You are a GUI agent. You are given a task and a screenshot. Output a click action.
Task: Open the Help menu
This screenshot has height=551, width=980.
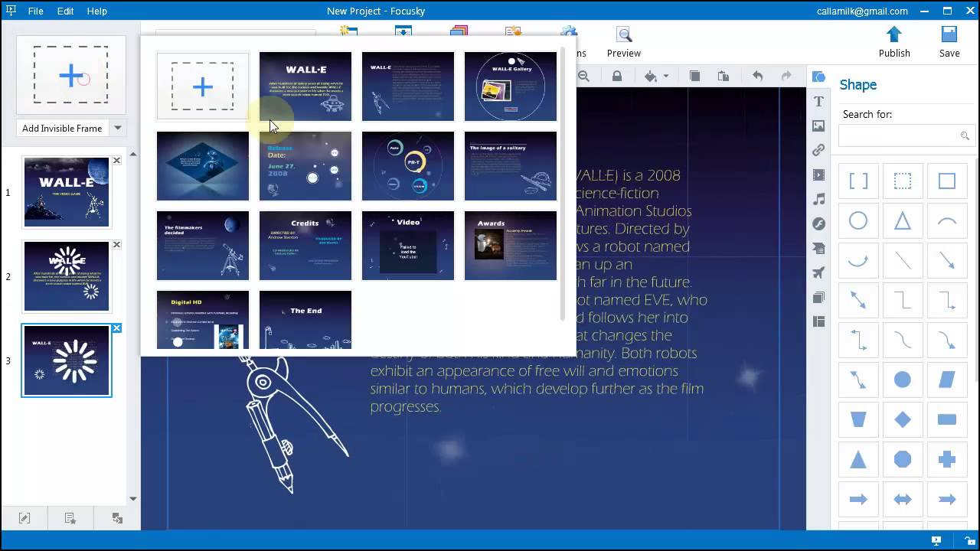point(97,11)
